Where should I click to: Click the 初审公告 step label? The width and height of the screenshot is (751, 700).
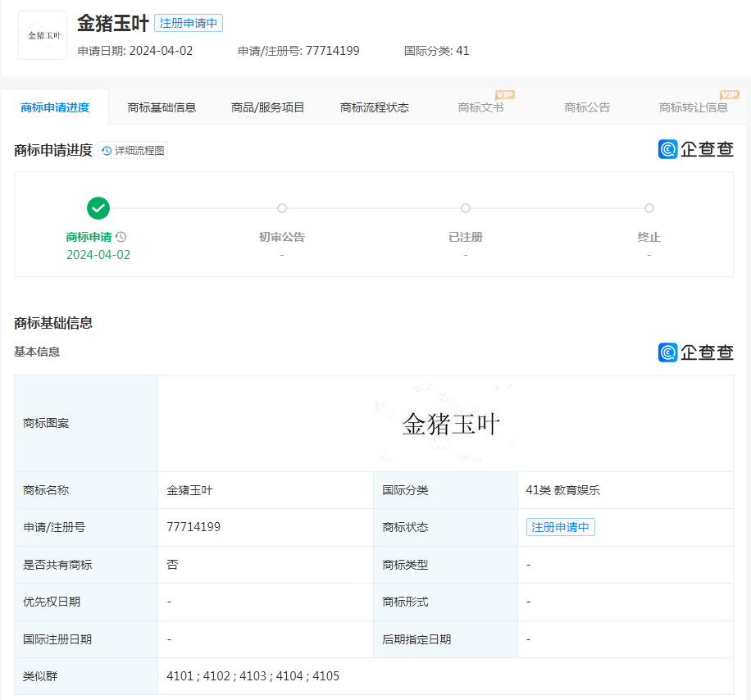click(282, 237)
